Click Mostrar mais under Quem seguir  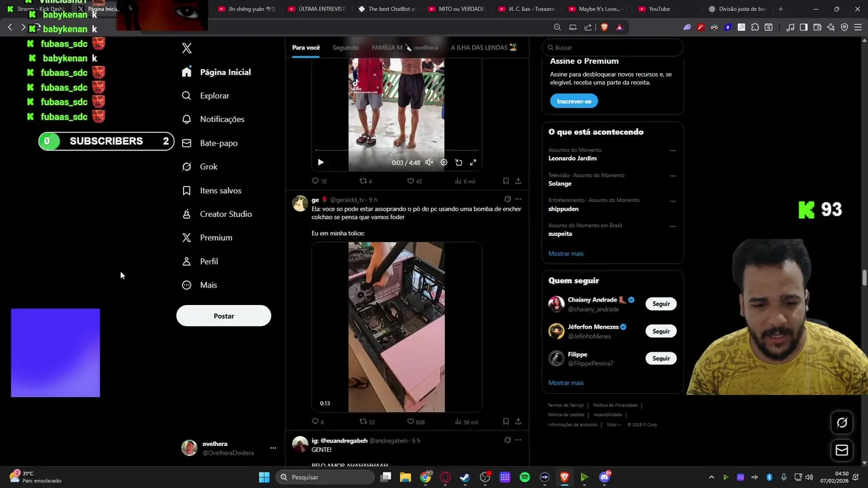point(566,383)
